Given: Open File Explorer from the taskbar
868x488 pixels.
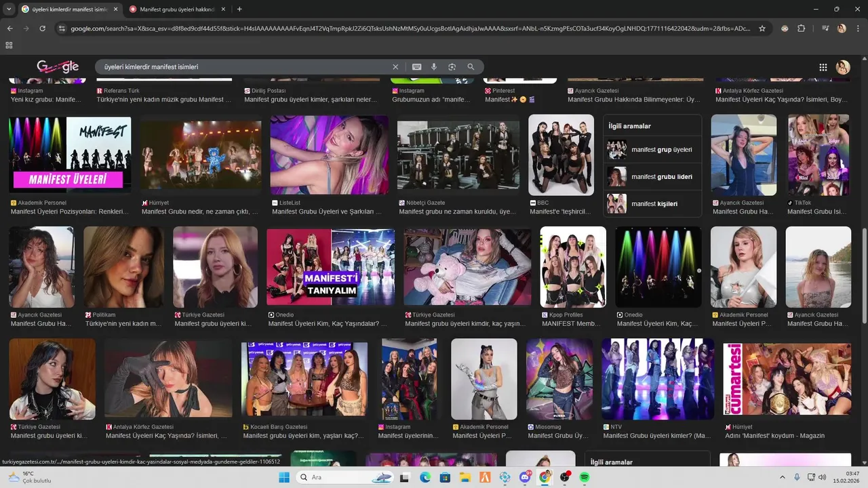Looking at the screenshot, I should pyautogui.click(x=465, y=477).
